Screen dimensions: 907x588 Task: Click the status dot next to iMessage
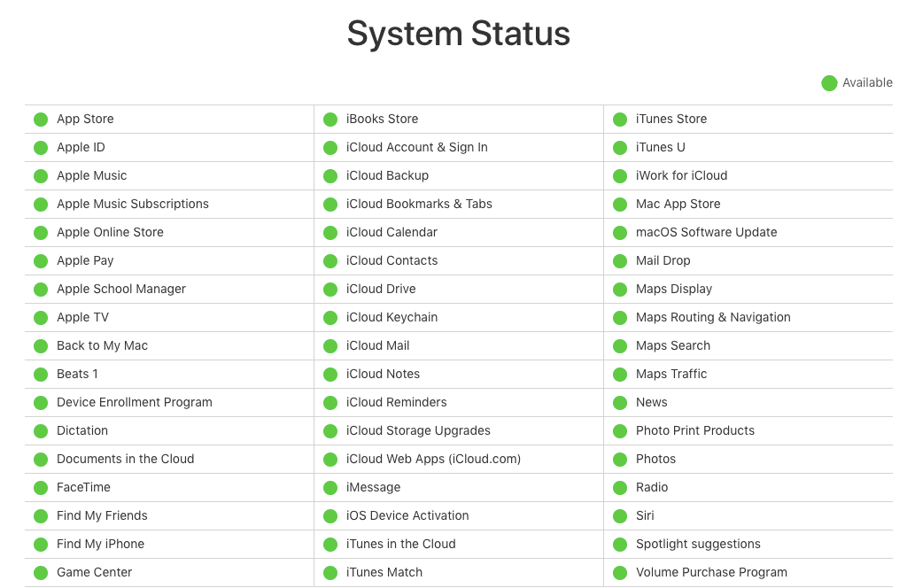330,488
